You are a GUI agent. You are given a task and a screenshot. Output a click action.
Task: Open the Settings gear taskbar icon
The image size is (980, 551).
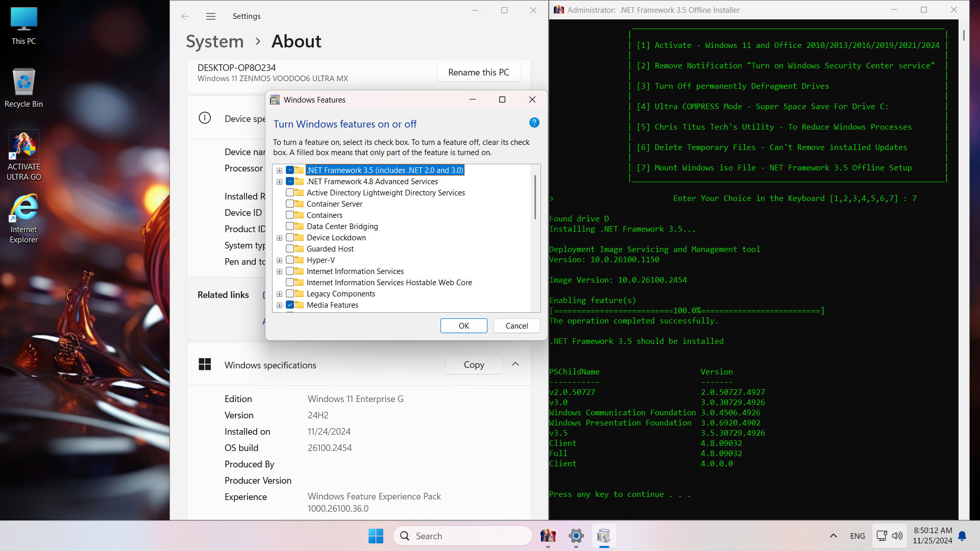coord(576,536)
